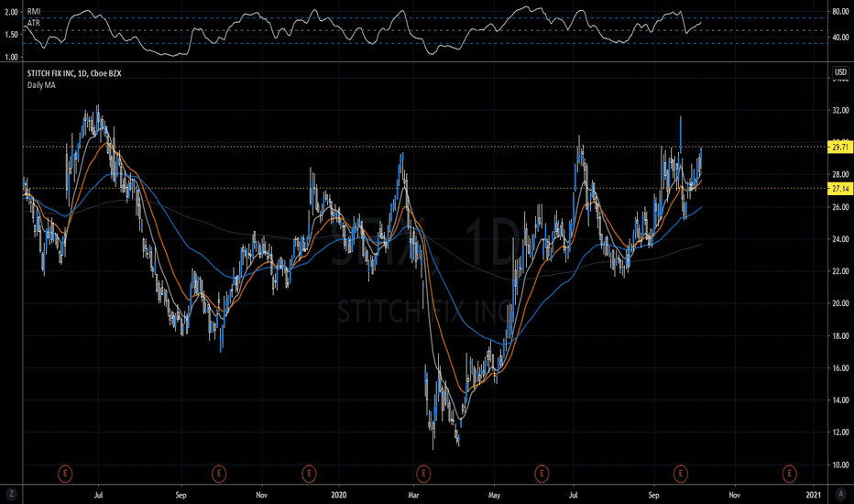Click the 27.14 price label
This screenshot has width=854, height=504.
click(840, 189)
